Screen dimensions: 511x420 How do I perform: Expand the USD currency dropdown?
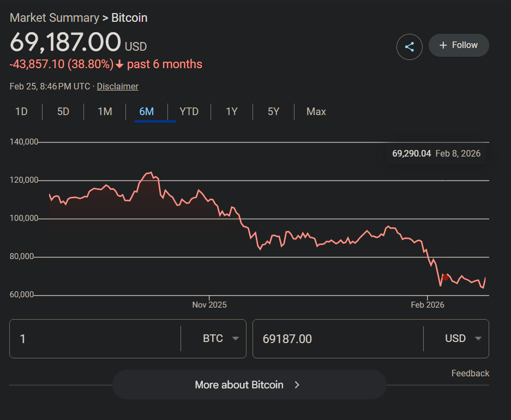463,339
